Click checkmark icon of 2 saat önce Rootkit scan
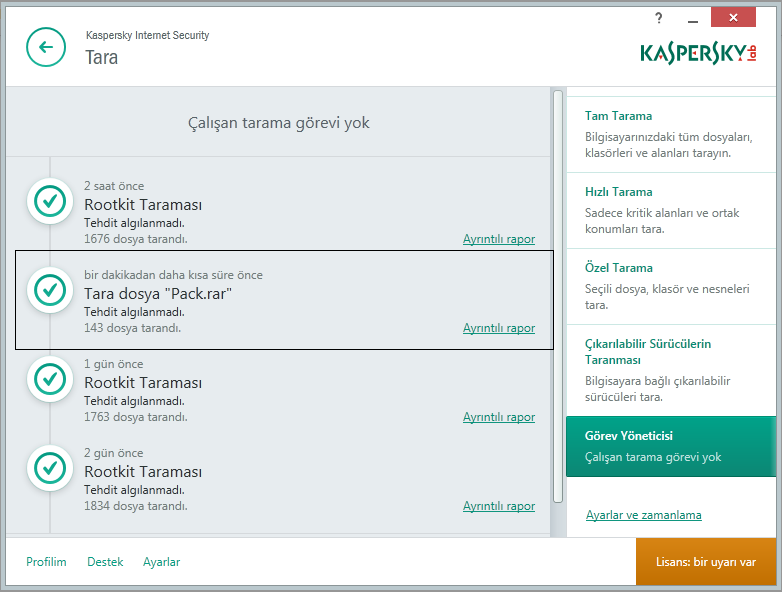 pyautogui.click(x=50, y=201)
